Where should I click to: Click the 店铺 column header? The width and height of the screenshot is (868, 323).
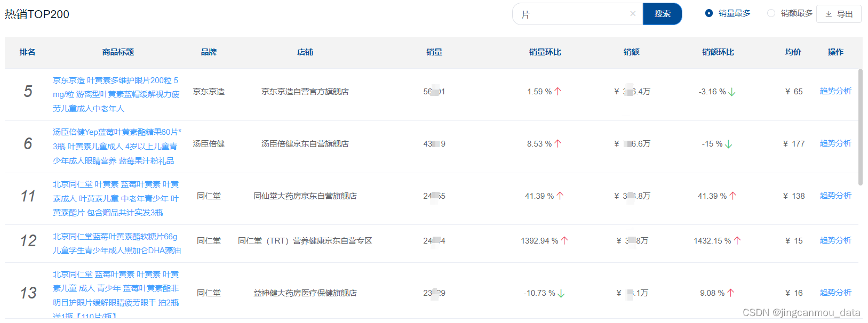point(305,52)
